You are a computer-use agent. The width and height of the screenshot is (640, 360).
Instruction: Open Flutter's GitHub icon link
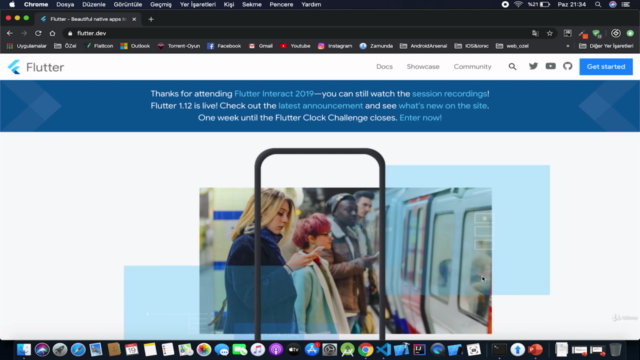pos(568,66)
